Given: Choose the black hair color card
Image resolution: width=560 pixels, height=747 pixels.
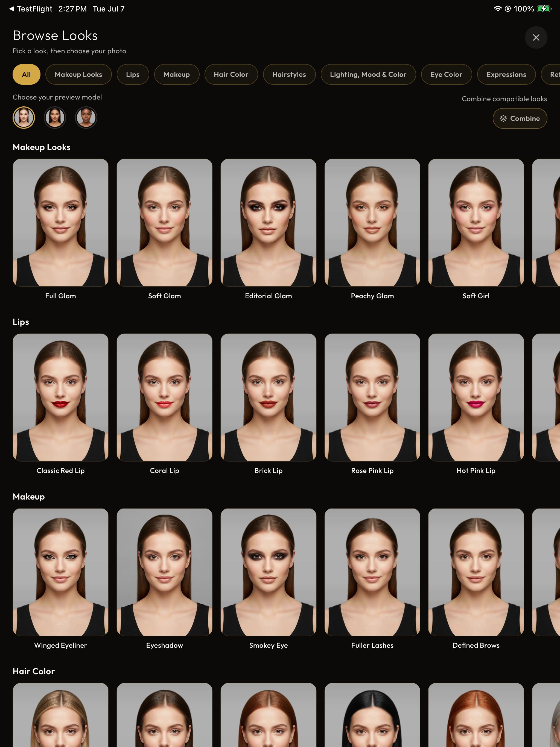Looking at the screenshot, I should [x=372, y=715].
